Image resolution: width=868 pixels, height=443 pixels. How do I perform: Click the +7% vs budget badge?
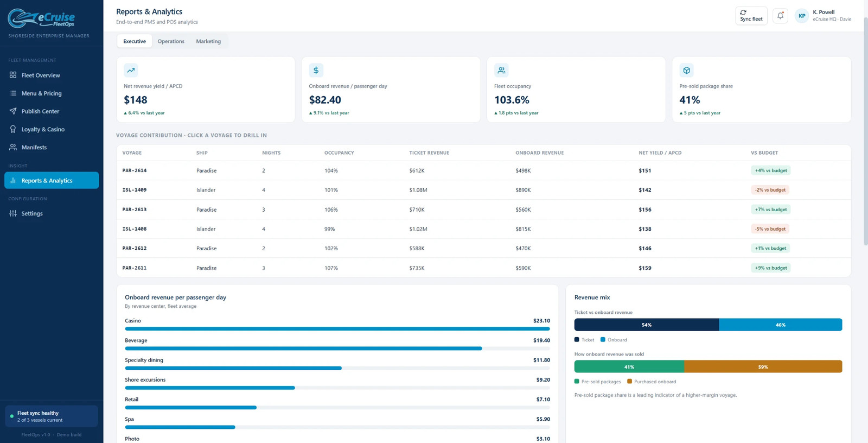[x=771, y=210]
